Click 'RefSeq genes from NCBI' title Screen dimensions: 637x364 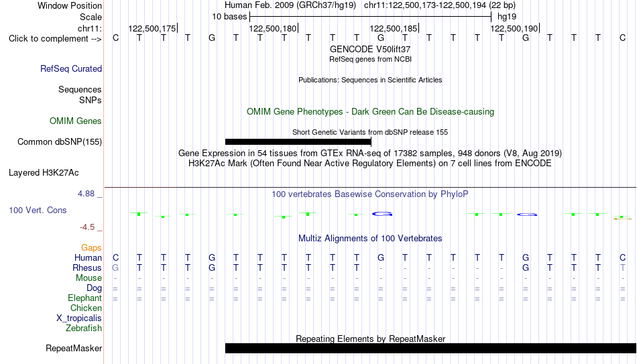[x=370, y=59]
